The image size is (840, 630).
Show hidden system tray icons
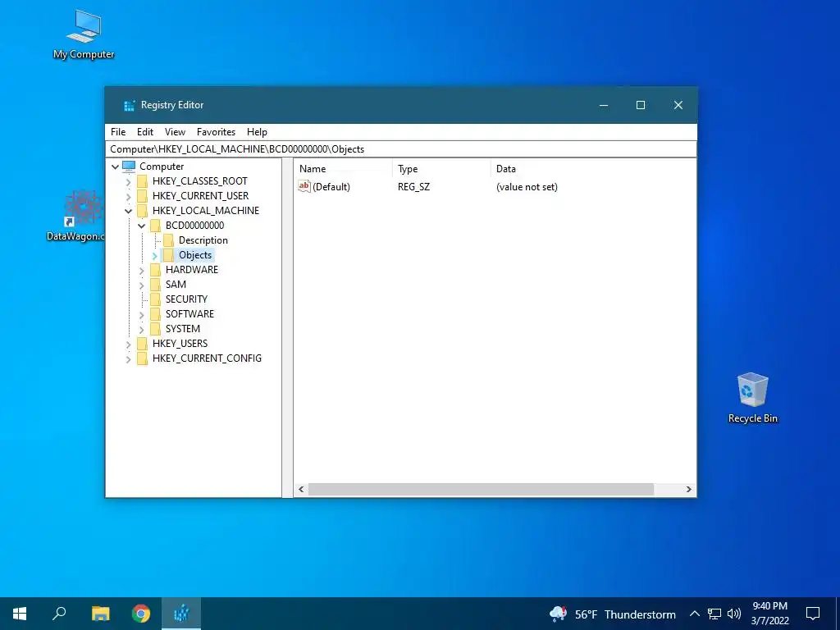coord(694,614)
